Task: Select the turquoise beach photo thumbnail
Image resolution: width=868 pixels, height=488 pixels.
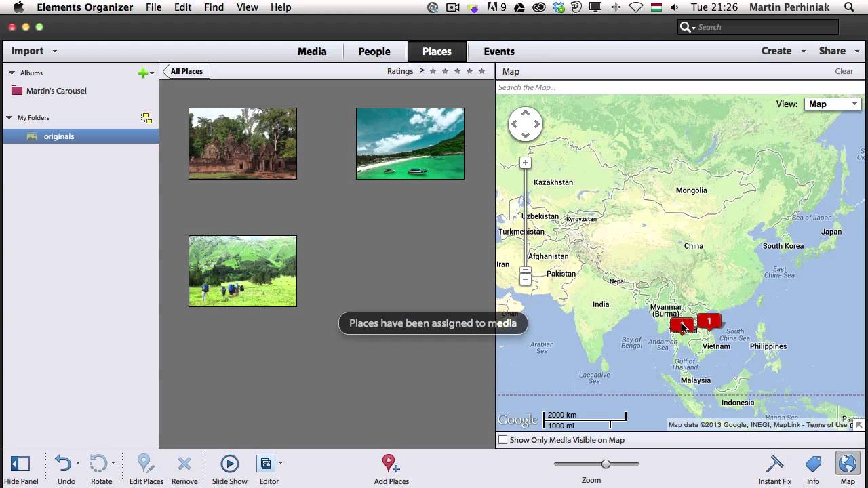Action: [410, 144]
